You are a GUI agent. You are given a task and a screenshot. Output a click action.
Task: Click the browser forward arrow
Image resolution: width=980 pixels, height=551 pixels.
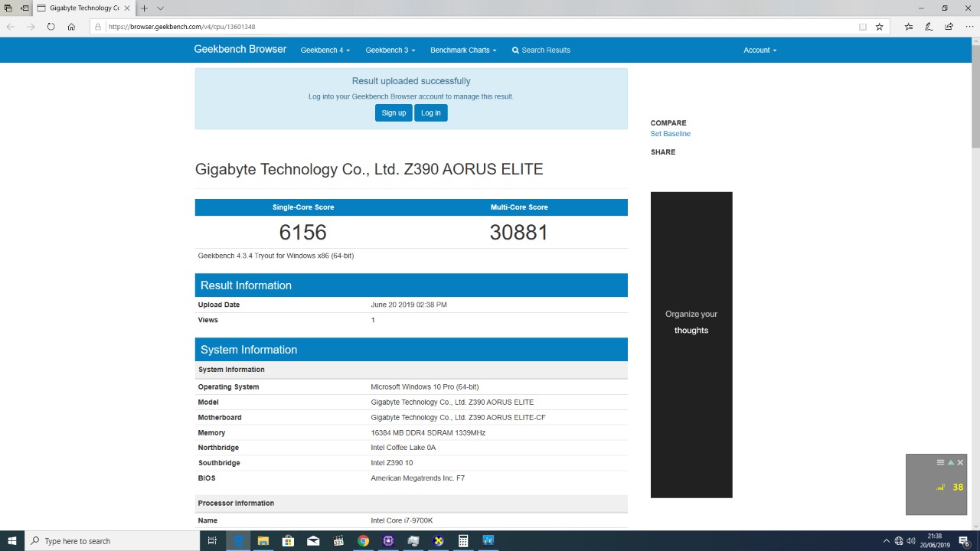[31, 27]
